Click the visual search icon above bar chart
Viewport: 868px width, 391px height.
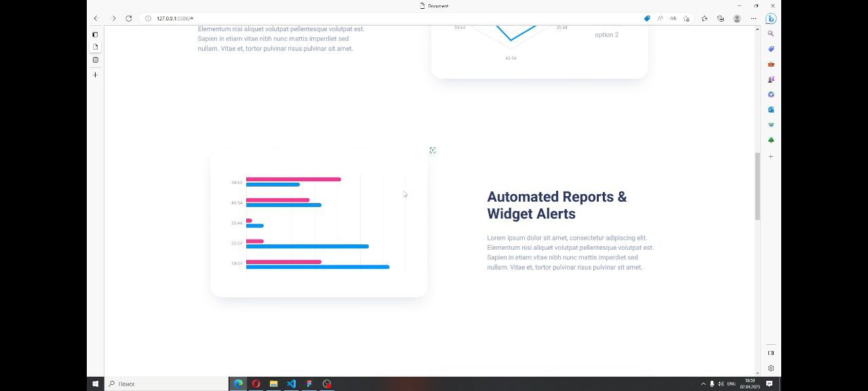click(x=433, y=151)
